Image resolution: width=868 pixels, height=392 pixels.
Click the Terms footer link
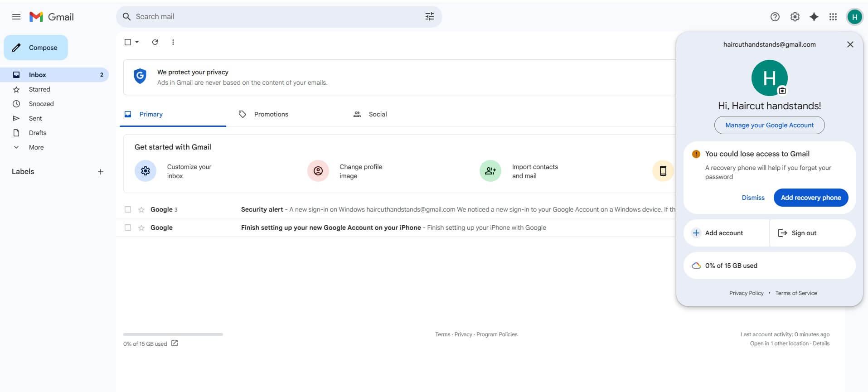tap(443, 334)
